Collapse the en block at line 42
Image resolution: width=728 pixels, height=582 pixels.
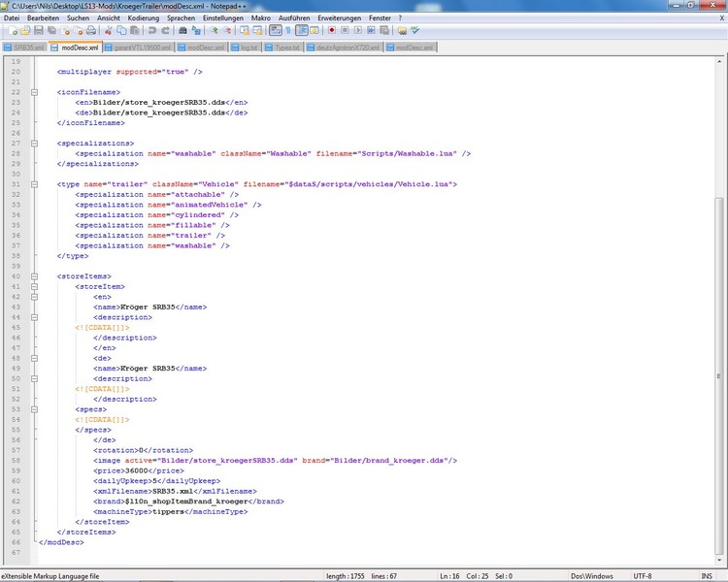click(34, 297)
